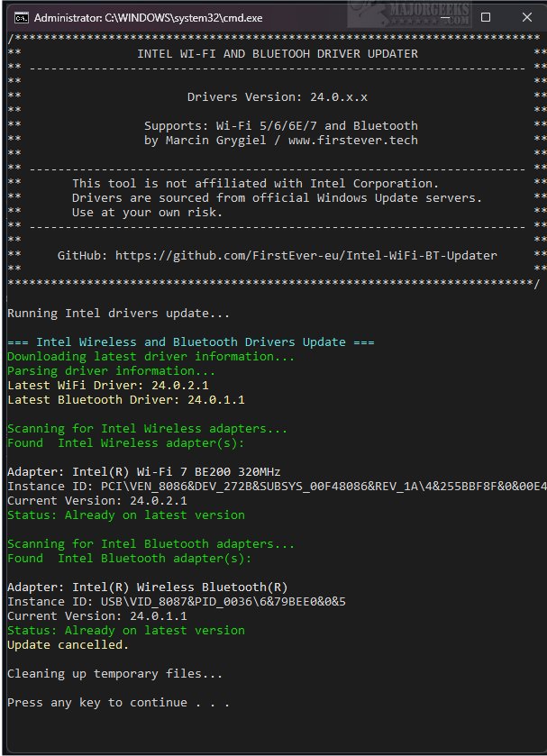The width and height of the screenshot is (547, 756).
Task: Click the Drivers Version 24.0.x.x line
Action: 277,97
